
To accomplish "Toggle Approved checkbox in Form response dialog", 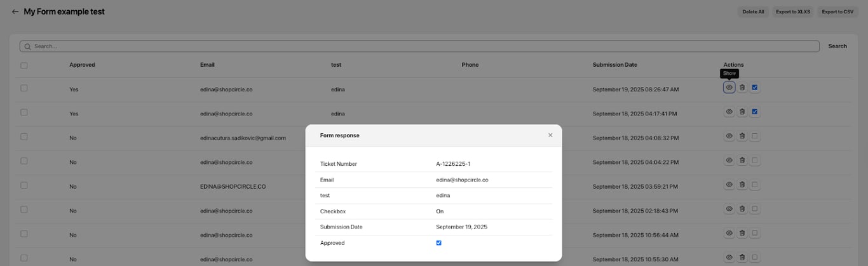I will click(x=439, y=243).
